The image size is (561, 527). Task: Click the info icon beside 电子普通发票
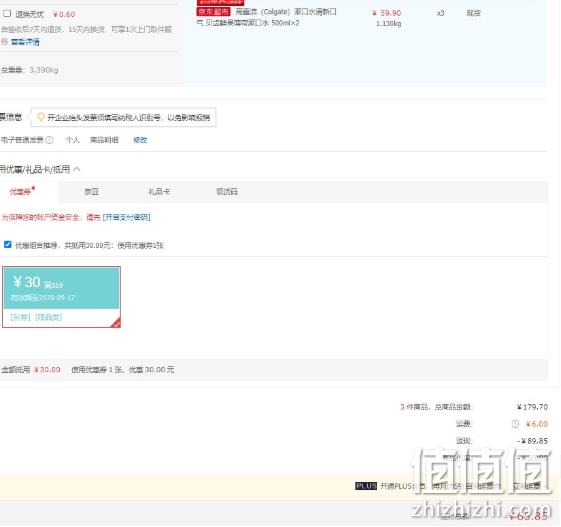(50, 140)
